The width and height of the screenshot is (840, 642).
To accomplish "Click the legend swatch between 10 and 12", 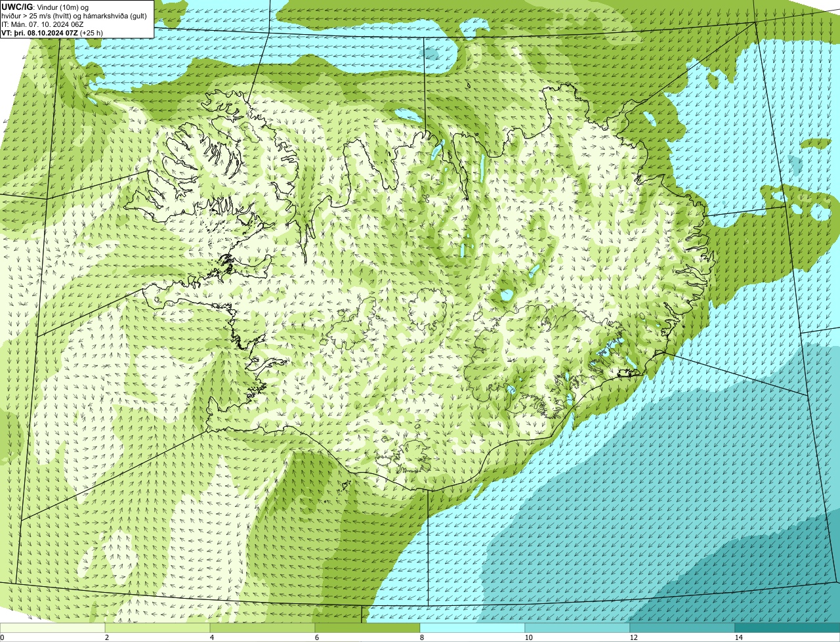I will 577,628.
